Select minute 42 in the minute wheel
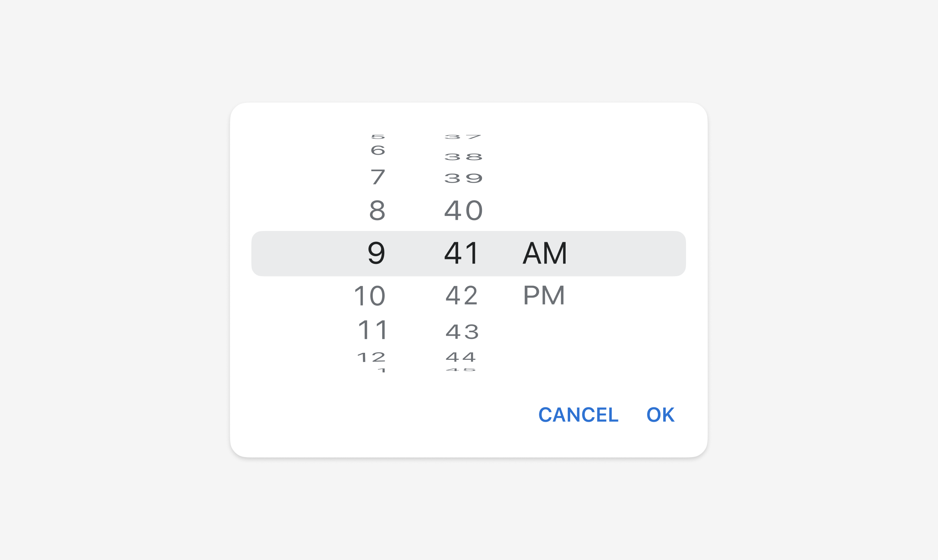 (461, 295)
